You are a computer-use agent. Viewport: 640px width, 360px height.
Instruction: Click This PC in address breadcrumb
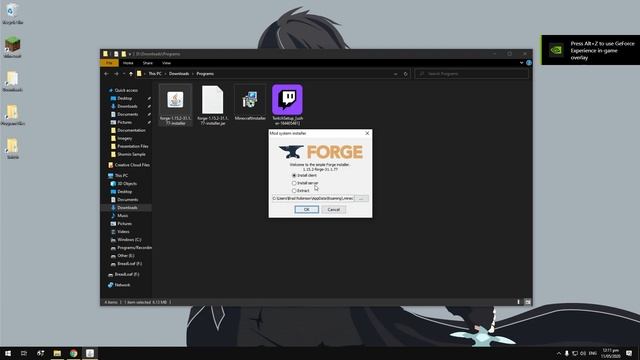(155, 74)
